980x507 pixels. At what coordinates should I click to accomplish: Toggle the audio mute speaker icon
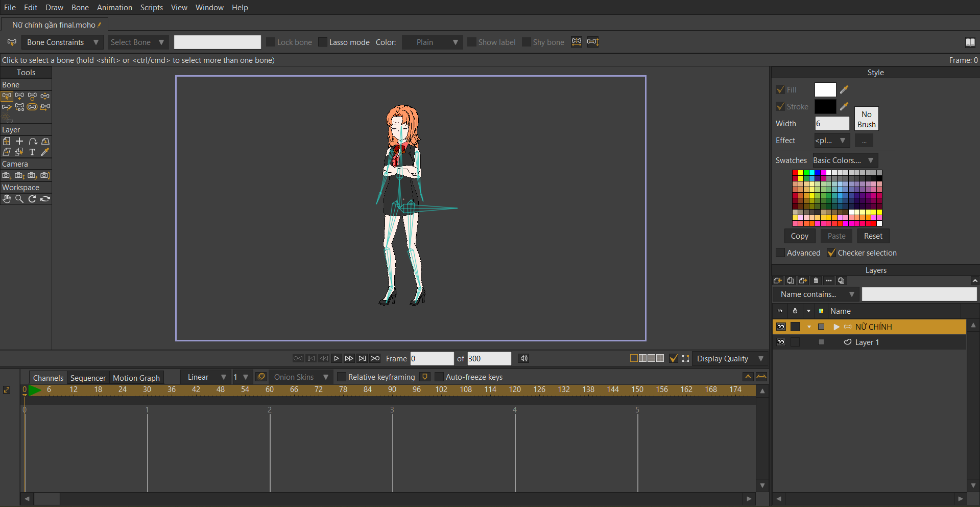click(x=523, y=358)
